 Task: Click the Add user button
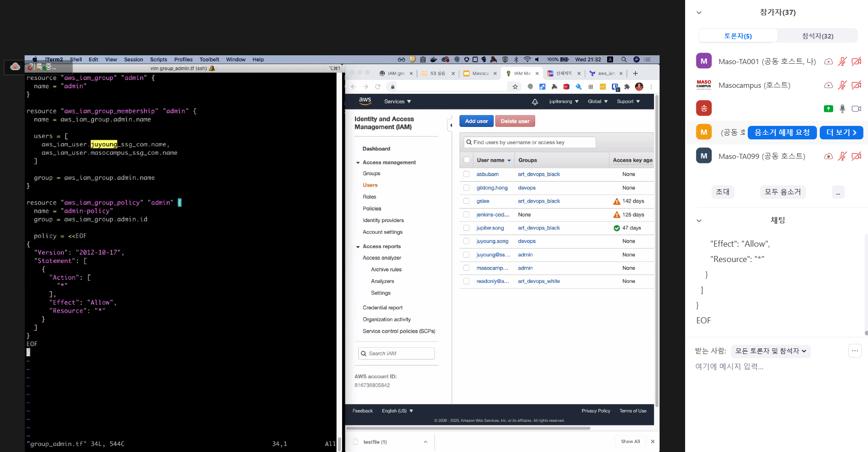tap(476, 121)
